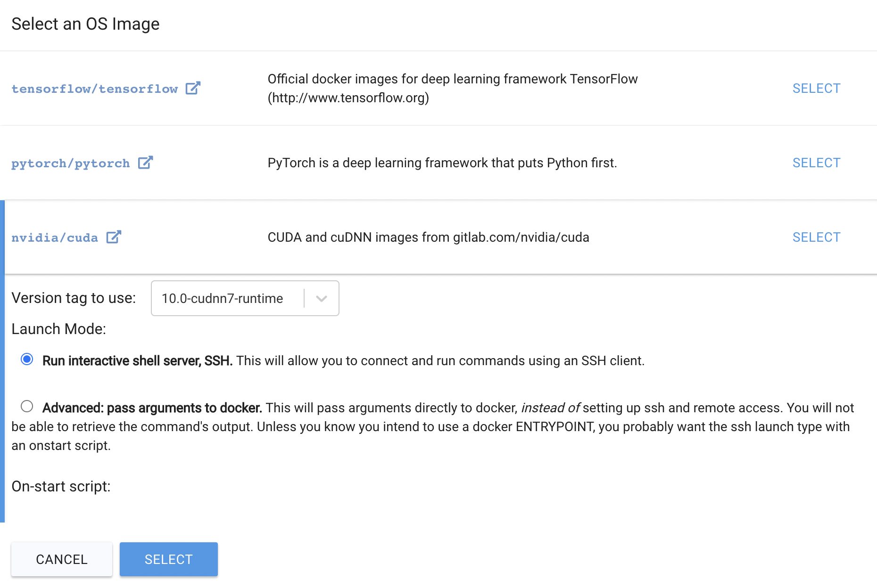This screenshot has height=588, width=877.
Task: Click the On-start script label
Action: (x=61, y=486)
